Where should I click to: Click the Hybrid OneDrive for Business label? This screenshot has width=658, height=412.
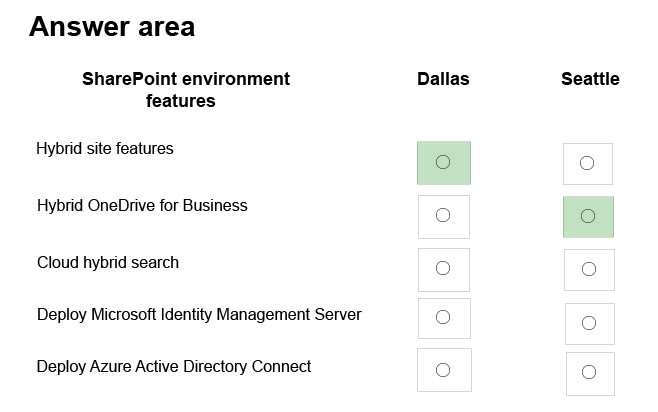tap(142, 206)
